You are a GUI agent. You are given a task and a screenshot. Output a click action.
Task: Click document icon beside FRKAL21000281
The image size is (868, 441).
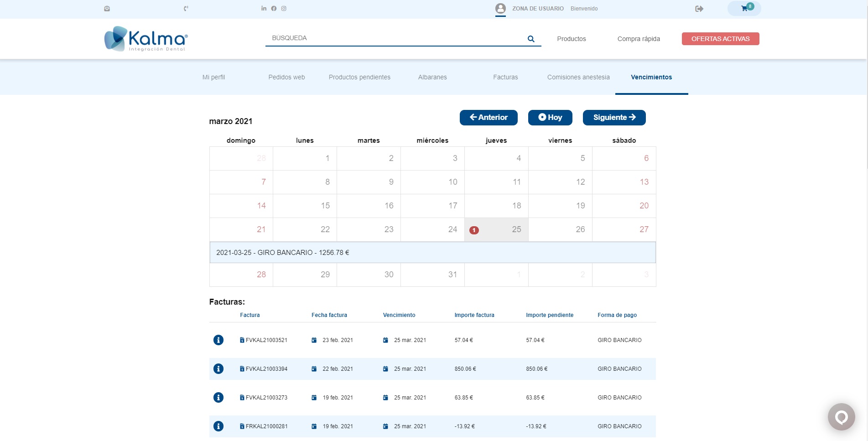242,426
